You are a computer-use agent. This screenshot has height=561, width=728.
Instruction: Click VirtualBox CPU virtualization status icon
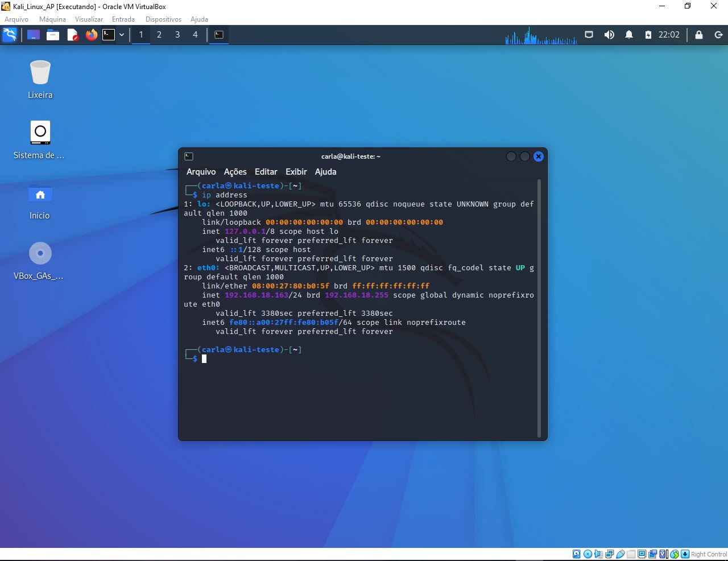click(x=664, y=554)
